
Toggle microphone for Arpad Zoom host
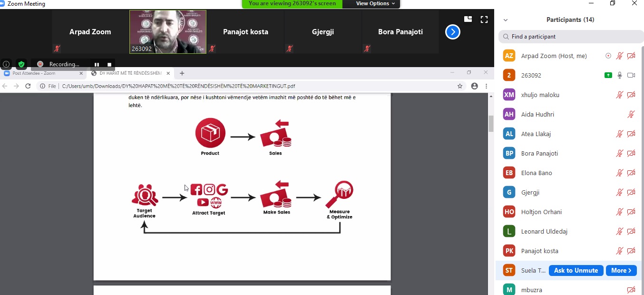coord(619,56)
